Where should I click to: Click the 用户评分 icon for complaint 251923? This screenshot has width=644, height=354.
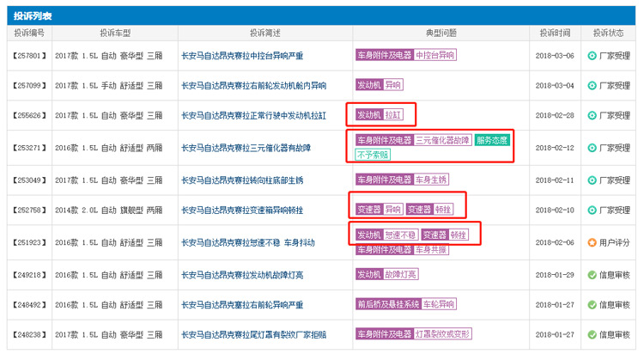pos(592,241)
